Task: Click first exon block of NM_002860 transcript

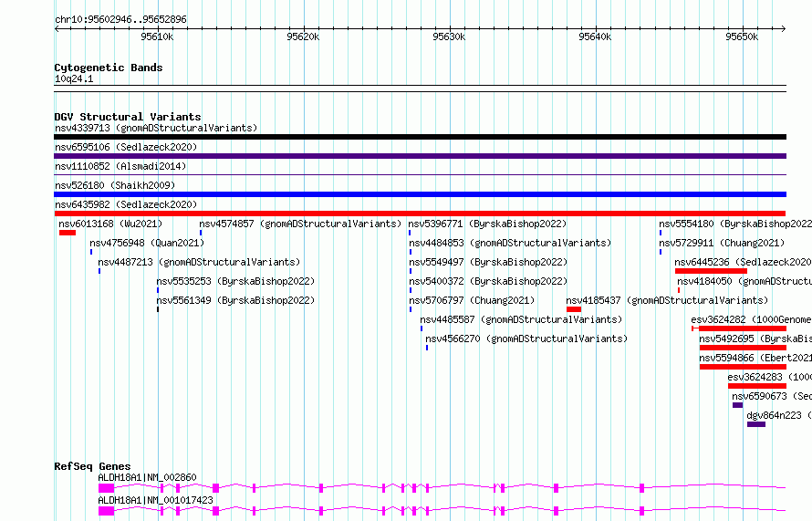Action: pos(106,488)
